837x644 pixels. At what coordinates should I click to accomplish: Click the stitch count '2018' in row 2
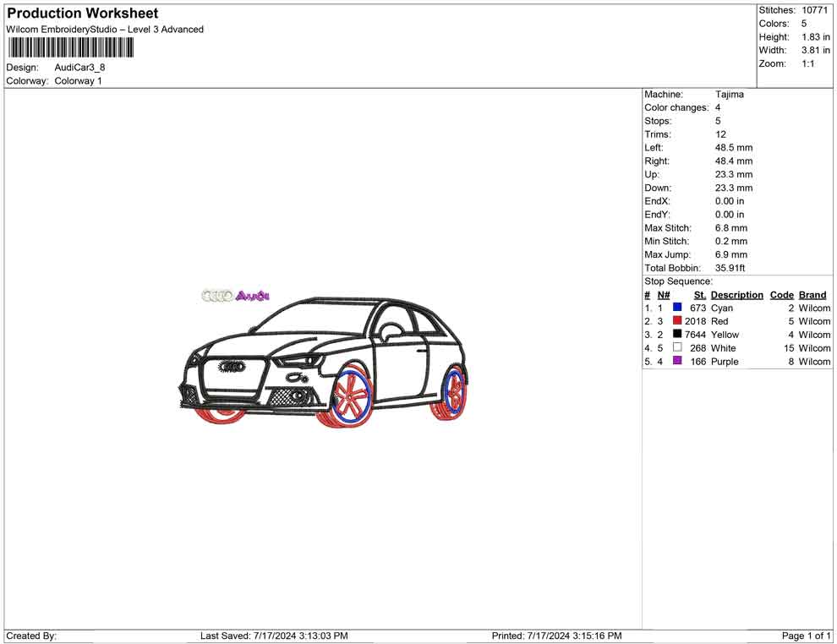click(695, 321)
